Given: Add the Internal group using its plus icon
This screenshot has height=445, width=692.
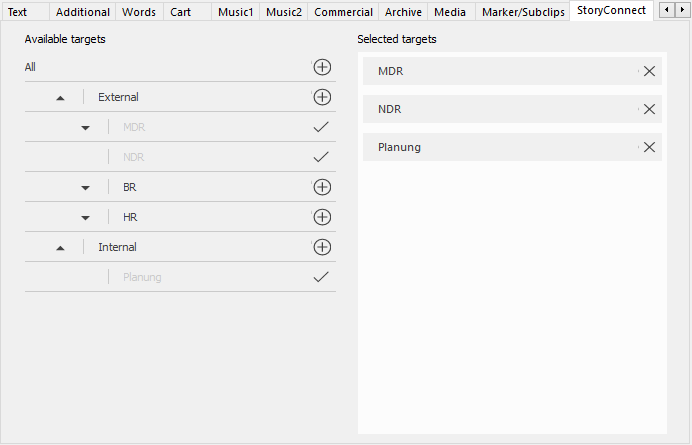Looking at the screenshot, I should tap(322, 247).
